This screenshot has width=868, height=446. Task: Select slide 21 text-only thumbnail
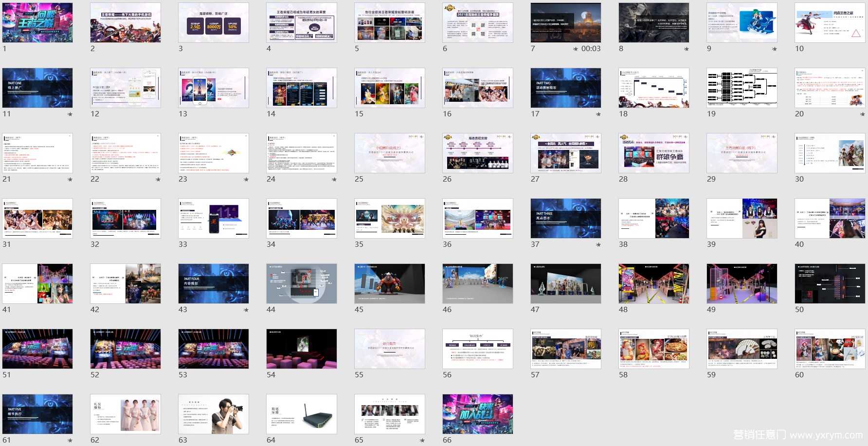[x=37, y=153]
